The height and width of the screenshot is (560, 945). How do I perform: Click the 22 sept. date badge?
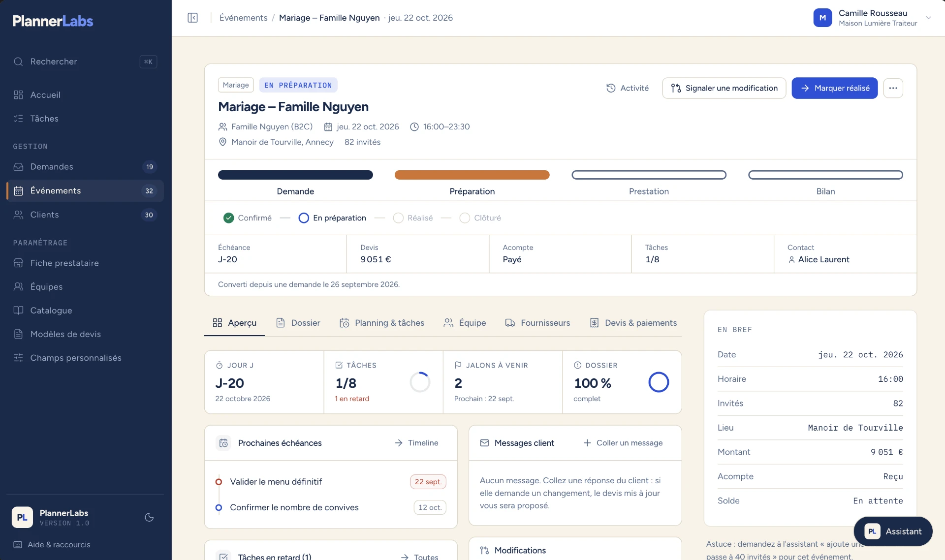(x=428, y=482)
